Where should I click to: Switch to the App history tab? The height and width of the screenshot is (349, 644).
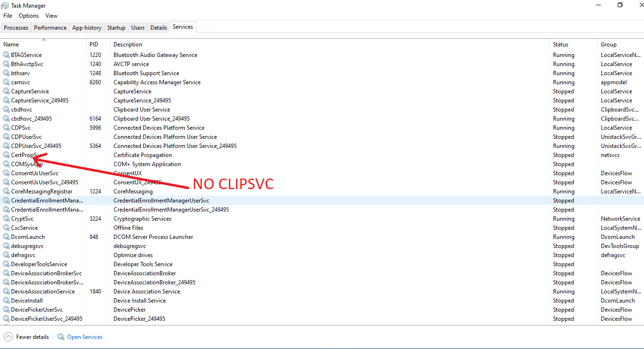point(87,28)
